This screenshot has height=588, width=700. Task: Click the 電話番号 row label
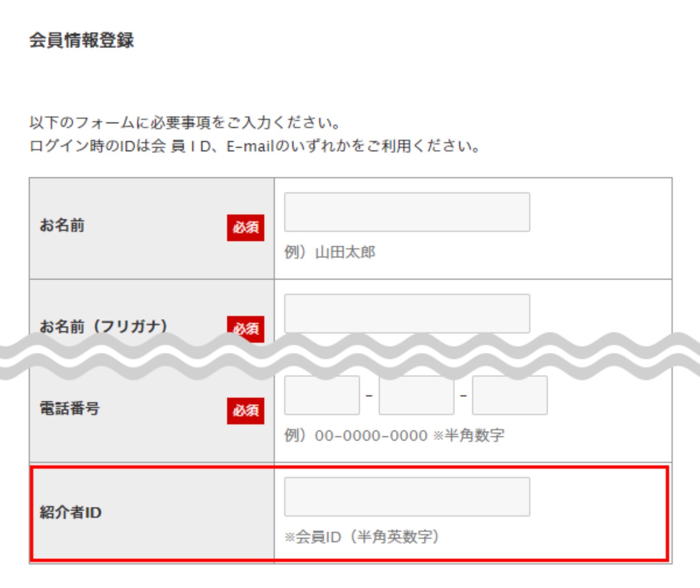click(70, 409)
